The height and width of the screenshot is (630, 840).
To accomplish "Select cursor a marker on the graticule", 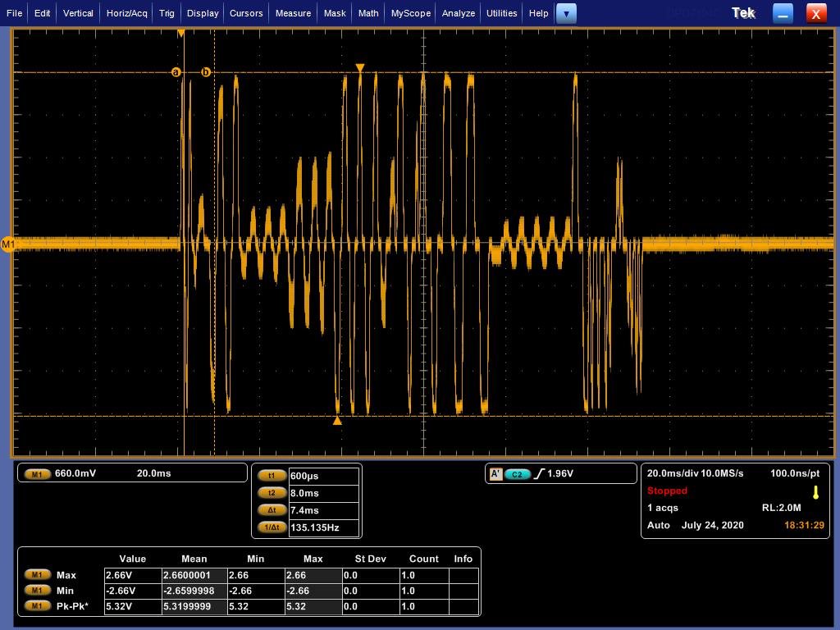I will click(x=176, y=72).
